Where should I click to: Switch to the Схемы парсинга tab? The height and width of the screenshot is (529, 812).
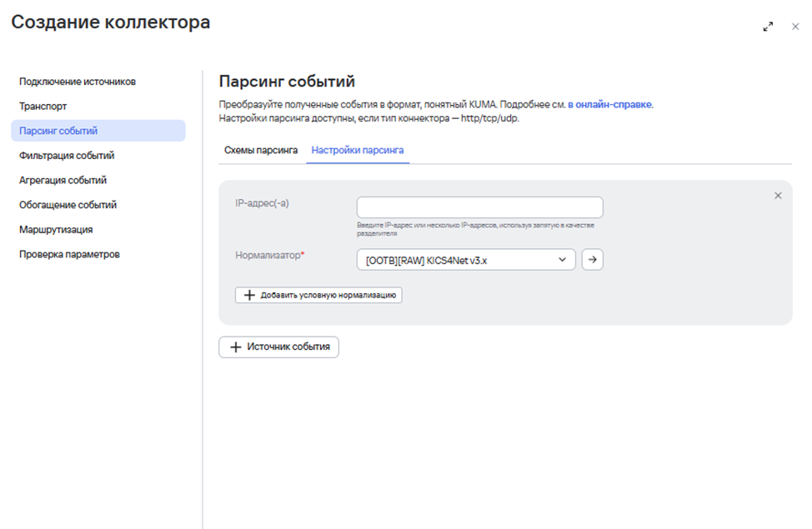point(259,150)
